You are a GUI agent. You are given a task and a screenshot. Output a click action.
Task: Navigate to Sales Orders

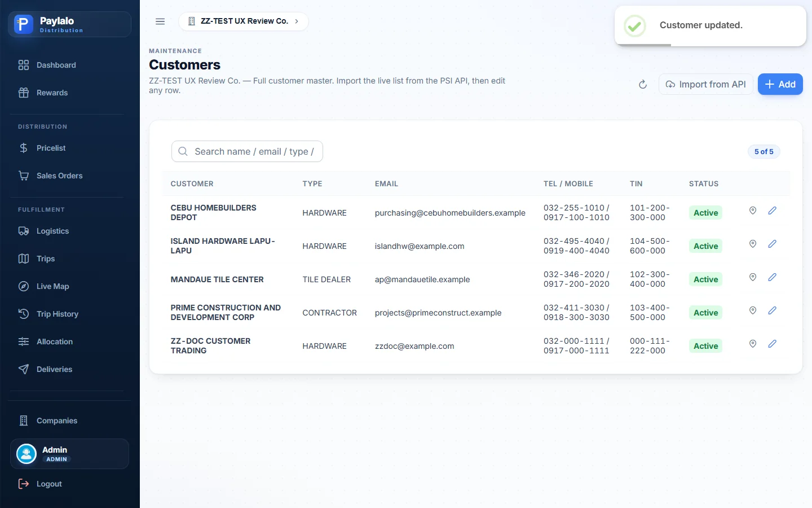[x=70, y=176]
